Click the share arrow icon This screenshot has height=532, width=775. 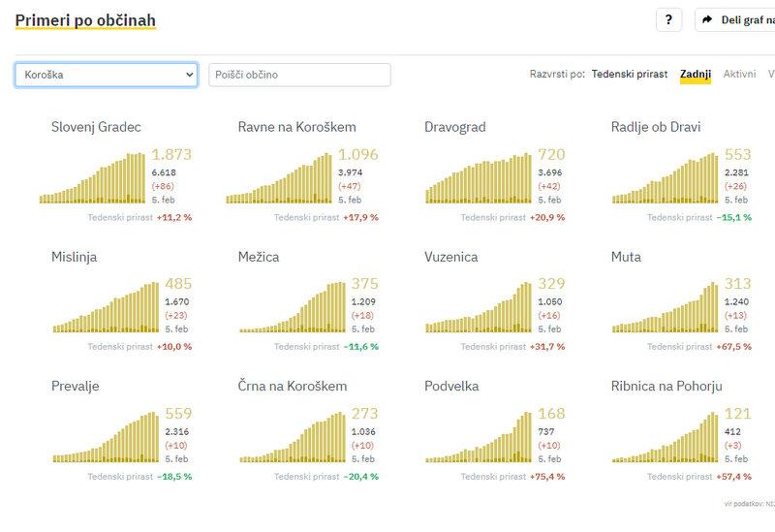pos(707,19)
